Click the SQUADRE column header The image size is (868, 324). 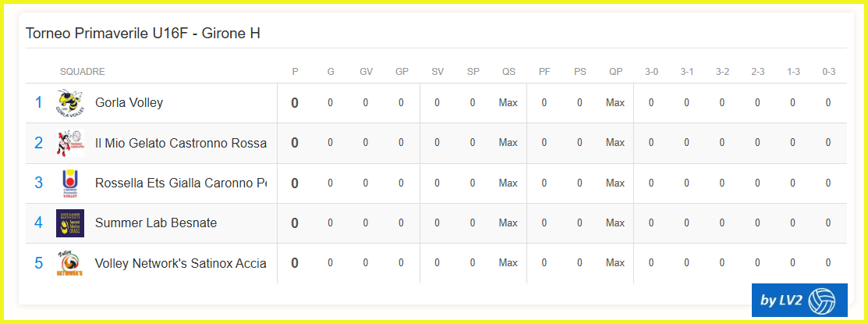click(x=82, y=72)
